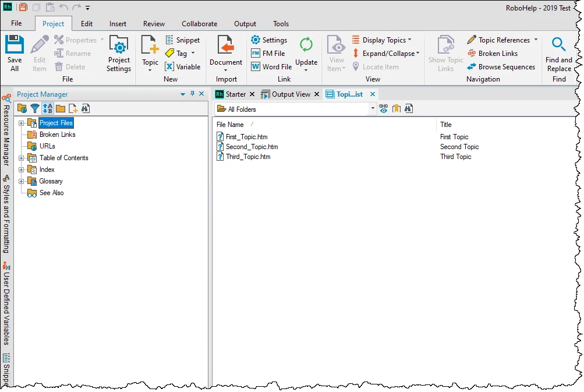Open the quick access toolbar customize arrow
Viewport: 584px width, 392px height.
(87, 8)
